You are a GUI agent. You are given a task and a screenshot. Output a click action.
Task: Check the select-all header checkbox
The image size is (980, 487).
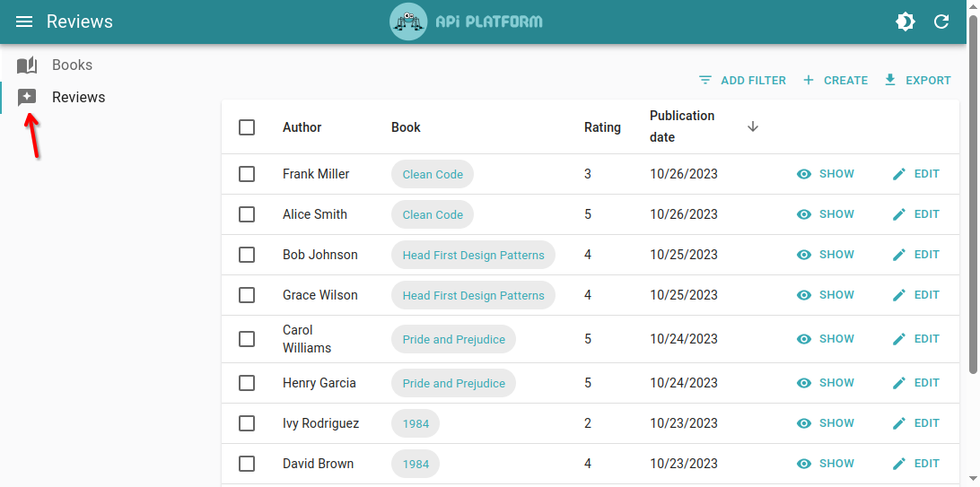247,127
